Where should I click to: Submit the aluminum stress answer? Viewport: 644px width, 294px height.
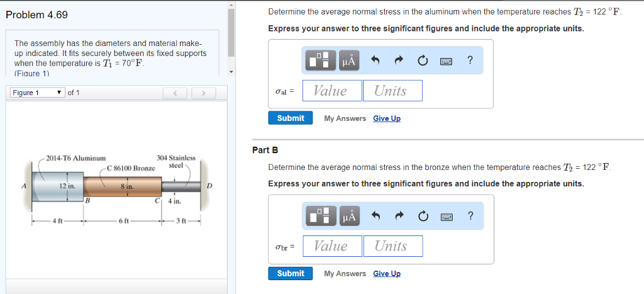coord(291,118)
